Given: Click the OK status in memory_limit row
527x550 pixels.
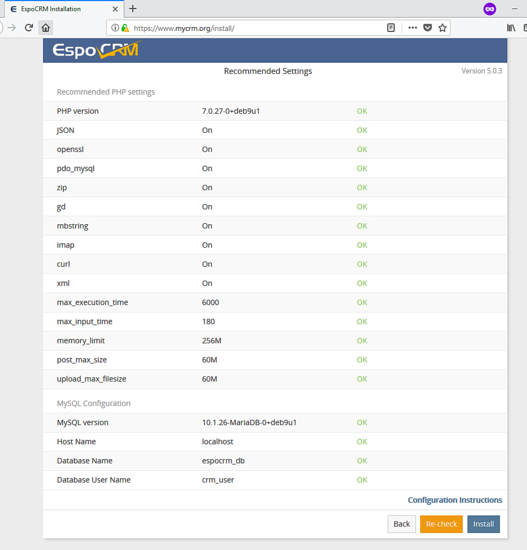Looking at the screenshot, I should 362,341.
